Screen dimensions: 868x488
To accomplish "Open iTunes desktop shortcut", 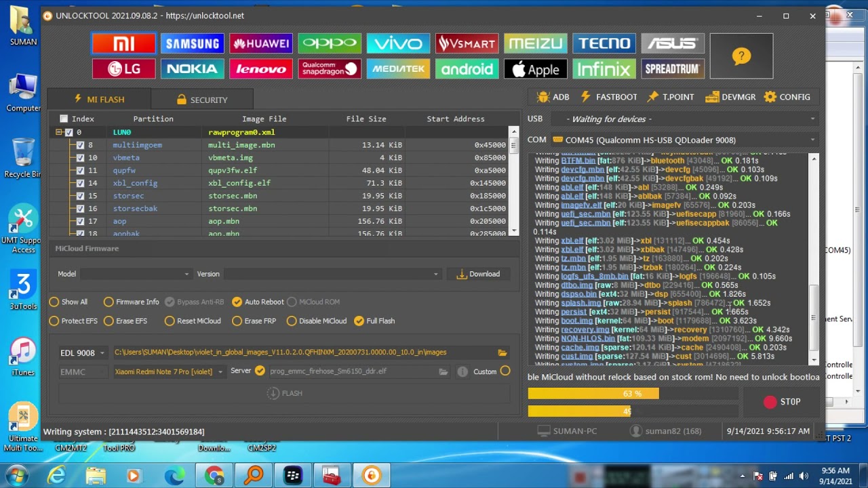I will (x=23, y=357).
